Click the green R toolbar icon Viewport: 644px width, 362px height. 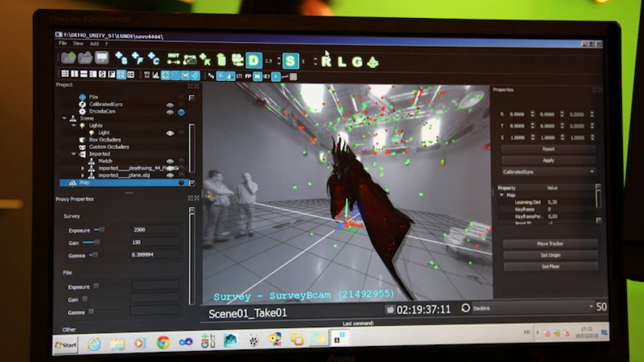[326, 62]
